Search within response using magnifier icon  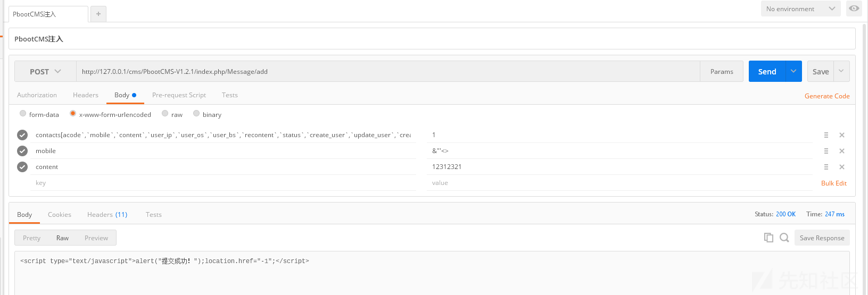(x=784, y=238)
